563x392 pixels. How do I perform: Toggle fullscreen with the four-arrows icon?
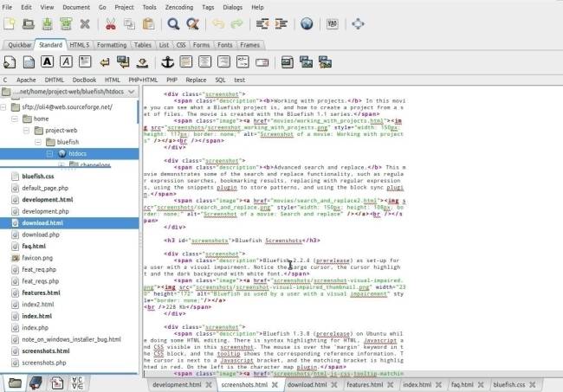coord(359,24)
